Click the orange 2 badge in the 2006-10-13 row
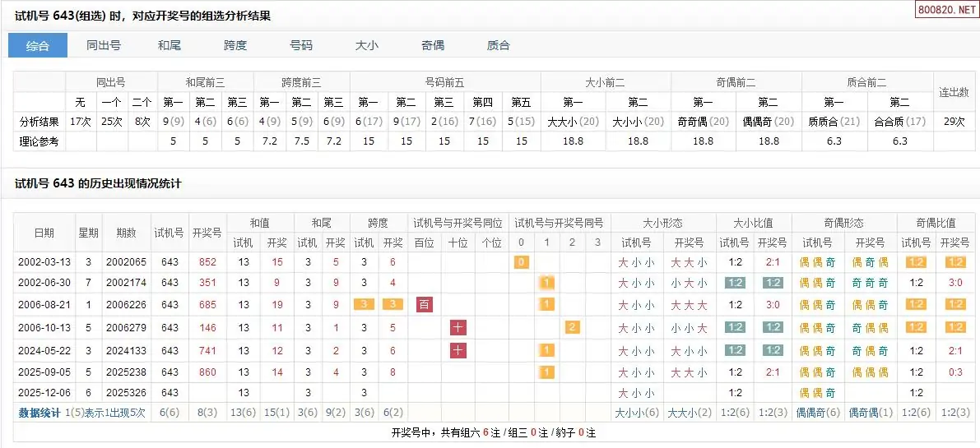980x448 pixels. [x=573, y=327]
